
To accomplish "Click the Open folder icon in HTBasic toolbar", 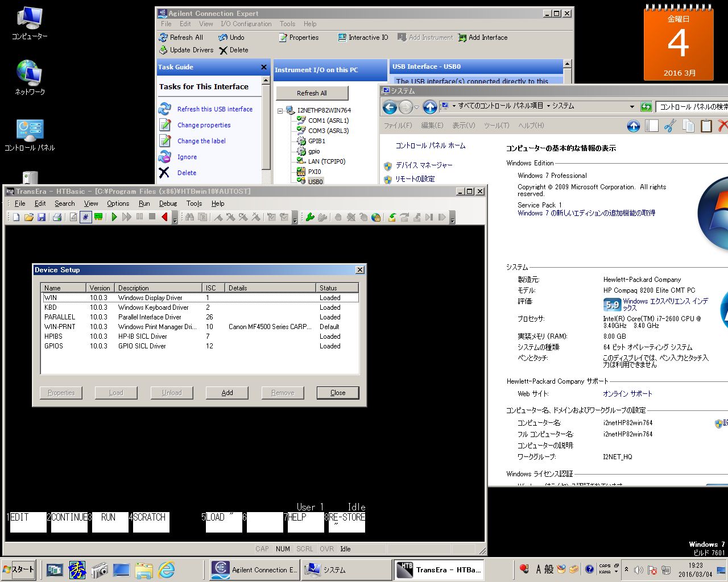I will pos(29,217).
